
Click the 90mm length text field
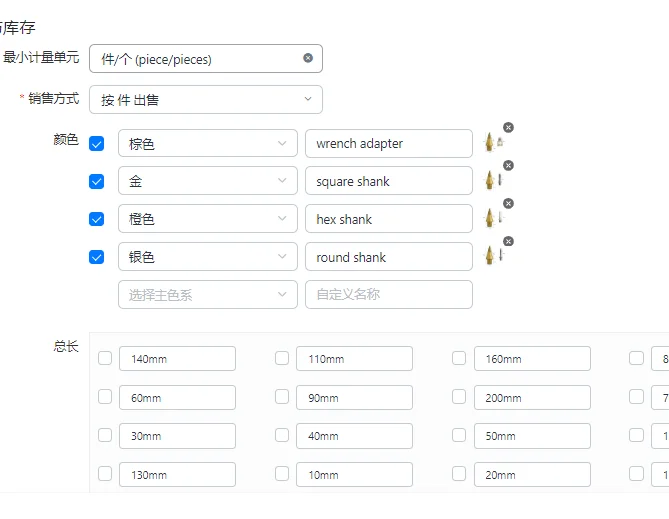click(x=354, y=397)
